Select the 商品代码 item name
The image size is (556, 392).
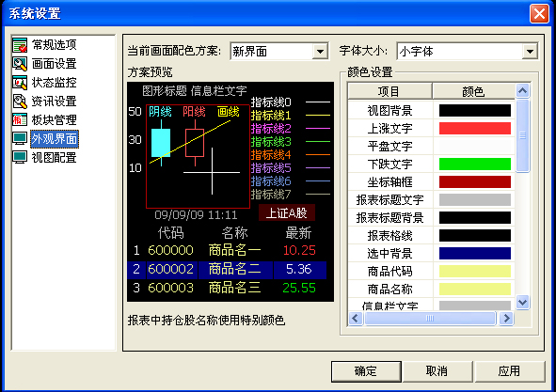[389, 271]
